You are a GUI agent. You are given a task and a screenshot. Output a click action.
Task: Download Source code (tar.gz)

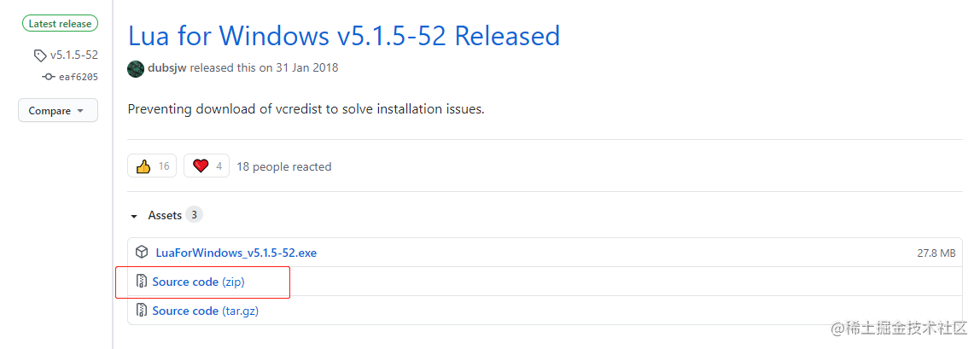point(205,311)
